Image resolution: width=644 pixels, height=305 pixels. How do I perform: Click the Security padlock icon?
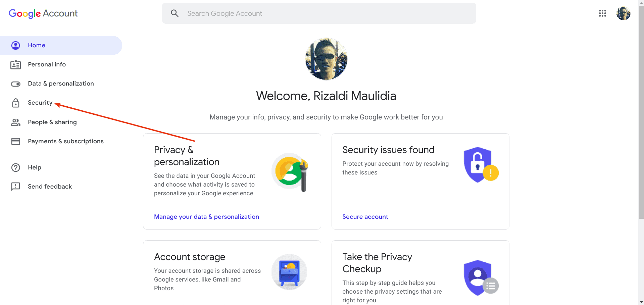(16, 103)
